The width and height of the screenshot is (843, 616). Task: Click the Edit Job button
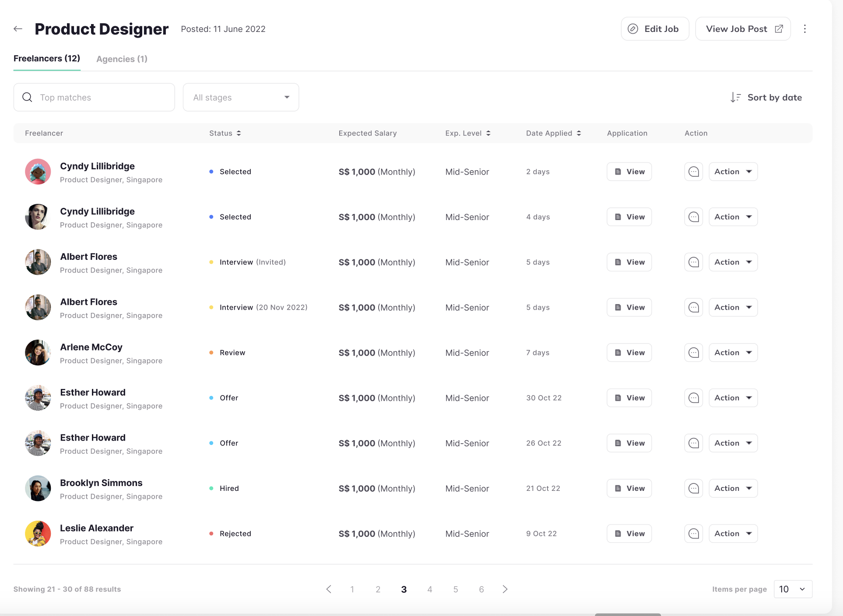click(x=655, y=29)
